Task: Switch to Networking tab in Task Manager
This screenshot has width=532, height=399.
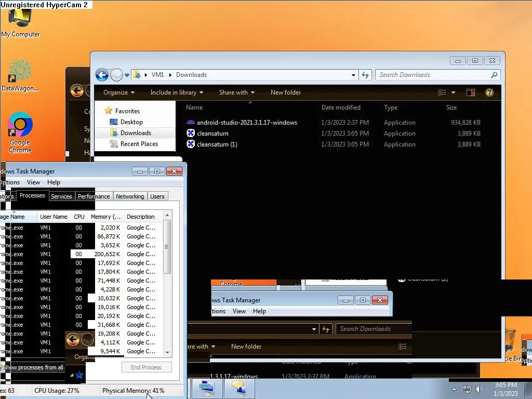Action: tap(130, 196)
